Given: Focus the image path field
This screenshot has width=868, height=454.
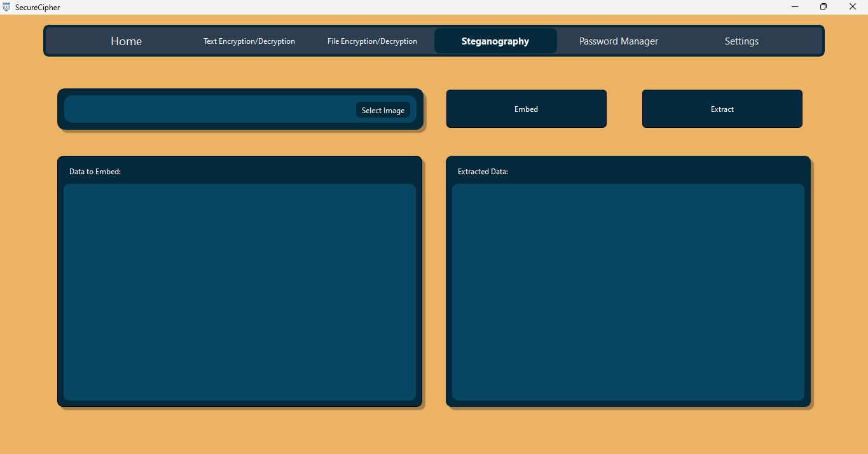Looking at the screenshot, I should click(x=210, y=110).
